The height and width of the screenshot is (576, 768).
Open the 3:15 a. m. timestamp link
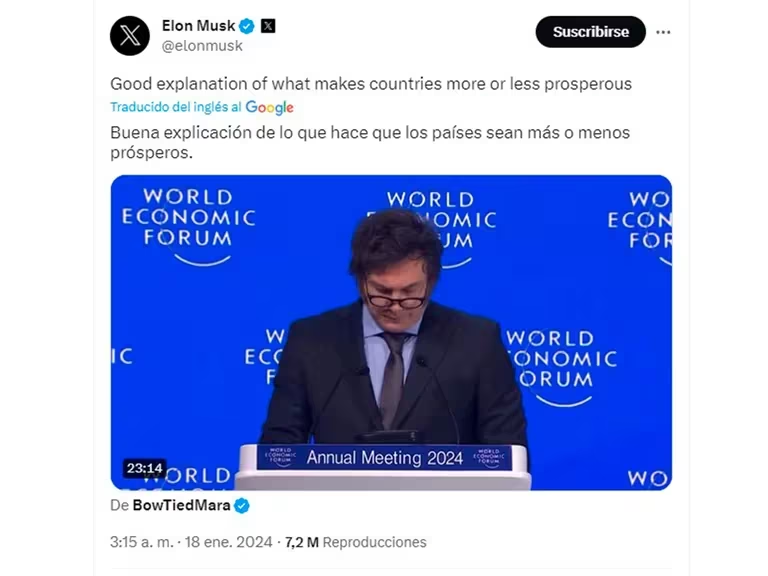click(x=142, y=542)
